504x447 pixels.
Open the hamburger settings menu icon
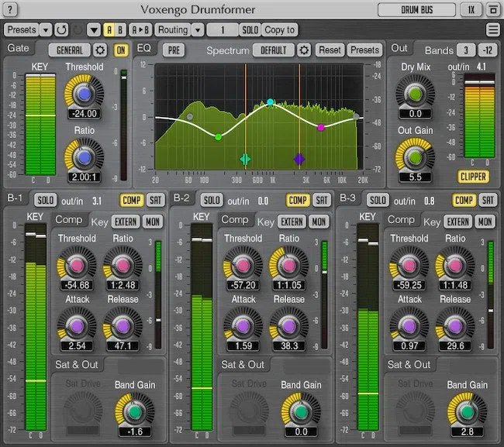[x=492, y=30]
